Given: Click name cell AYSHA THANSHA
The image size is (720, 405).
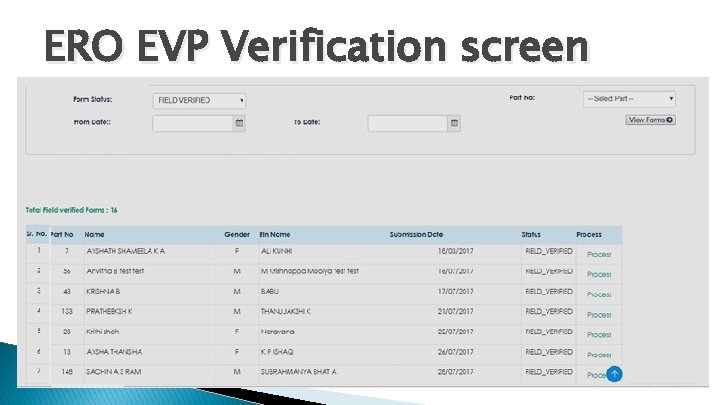Looking at the screenshot, I should (x=114, y=352).
